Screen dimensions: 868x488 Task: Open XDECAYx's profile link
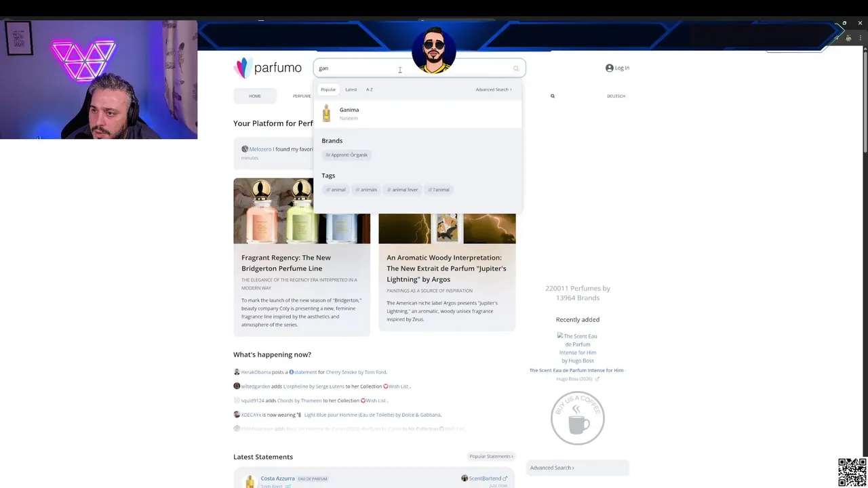click(x=251, y=415)
